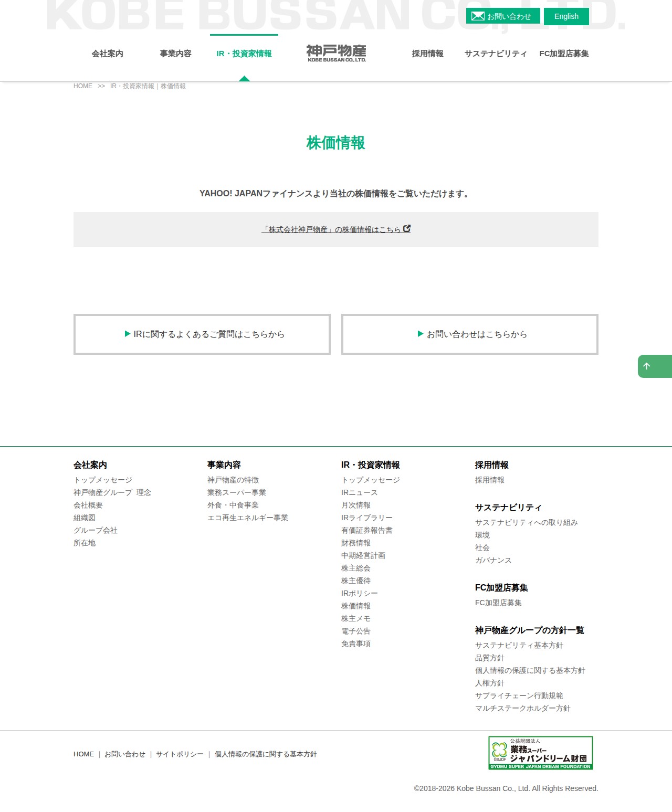Open お問い合わせはこちらから button
Screen dimensions: 672x812
click(x=470, y=334)
